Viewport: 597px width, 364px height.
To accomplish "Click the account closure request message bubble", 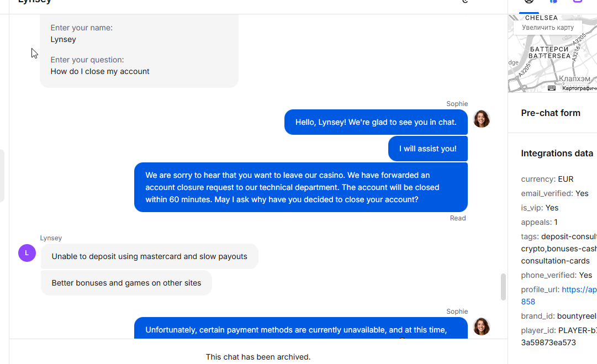I will coord(300,187).
